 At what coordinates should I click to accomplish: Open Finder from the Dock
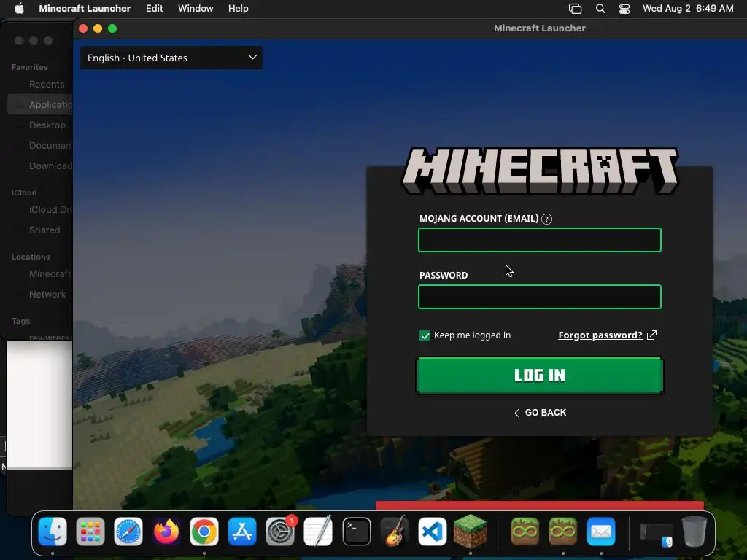pos(53,532)
